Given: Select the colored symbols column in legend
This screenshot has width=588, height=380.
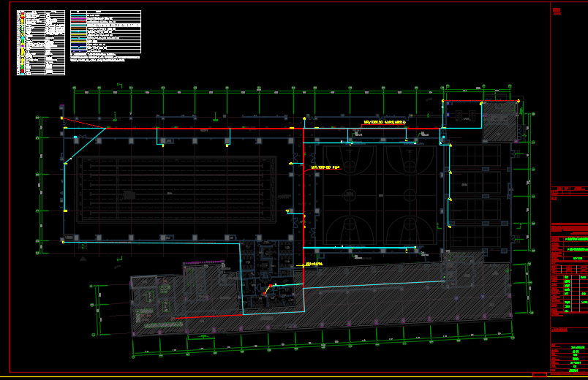Looking at the screenshot, I should [x=21, y=42].
